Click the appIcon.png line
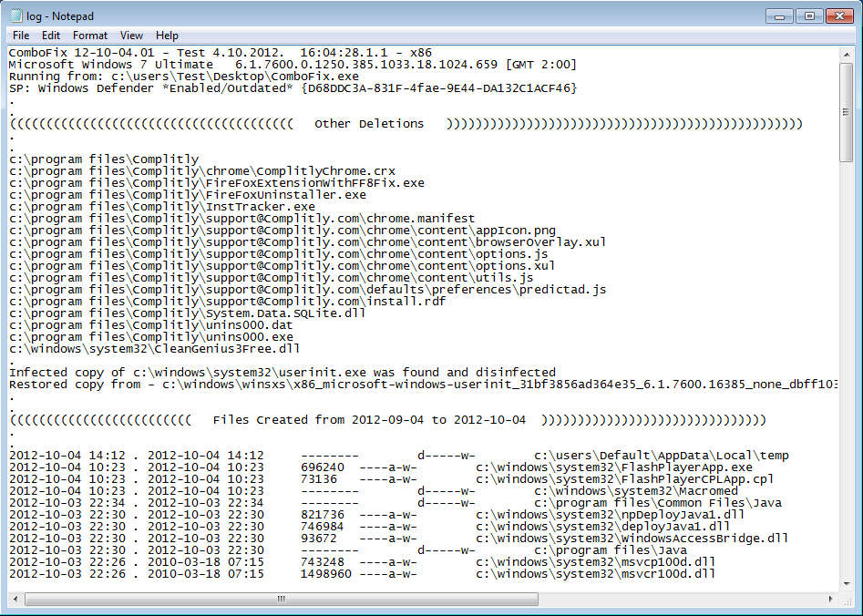Viewport: 863px width, 616px height. tap(283, 231)
